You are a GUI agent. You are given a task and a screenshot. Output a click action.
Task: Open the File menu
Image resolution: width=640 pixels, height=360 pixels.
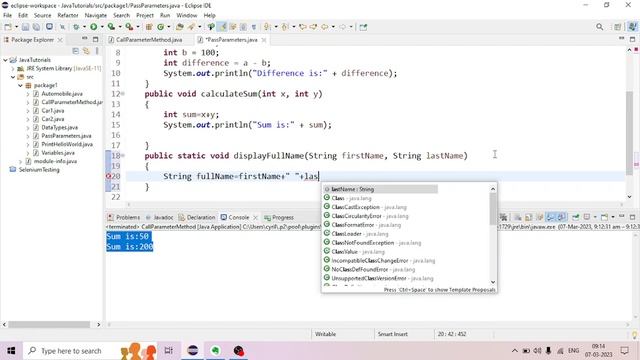[7, 15]
